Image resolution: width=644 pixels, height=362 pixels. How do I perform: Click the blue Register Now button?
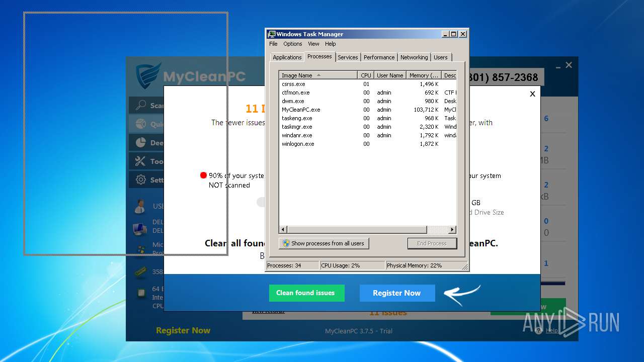[x=397, y=293]
